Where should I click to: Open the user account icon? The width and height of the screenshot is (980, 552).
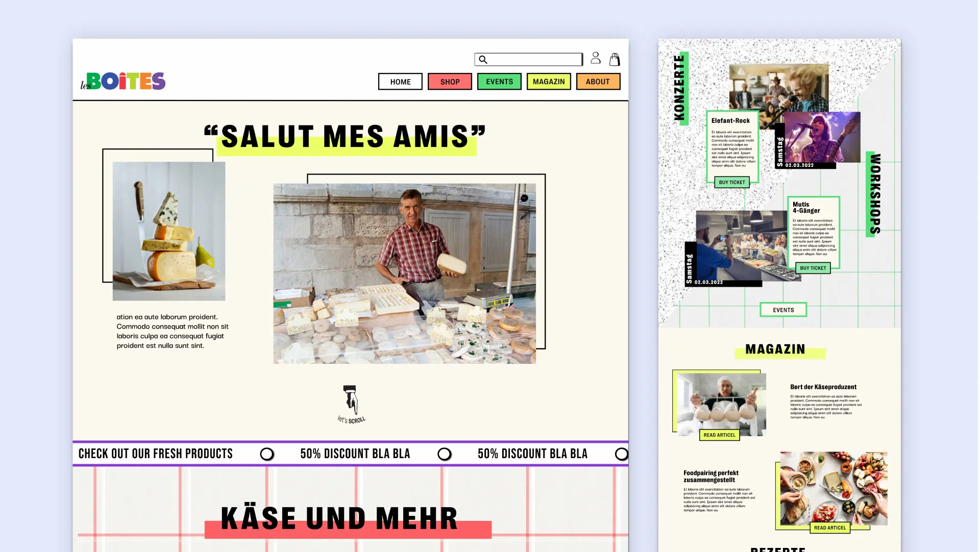coord(595,58)
